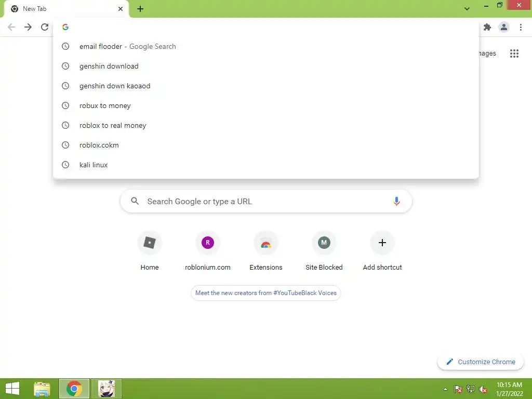Image resolution: width=532 pixels, height=399 pixels.
Task: Click the voice search microphone
Action: [396, 201]
